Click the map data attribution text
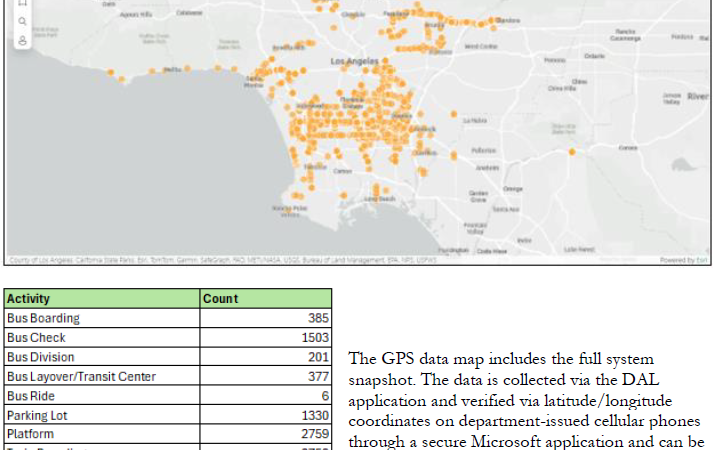Screen dimensions: 716x450 200,260
